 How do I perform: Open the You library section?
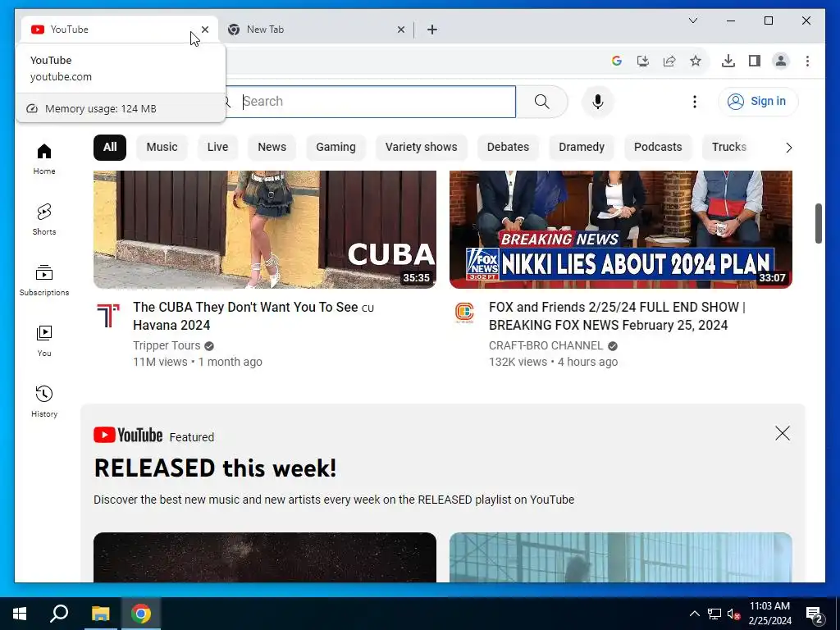click(x=44, y=340)
